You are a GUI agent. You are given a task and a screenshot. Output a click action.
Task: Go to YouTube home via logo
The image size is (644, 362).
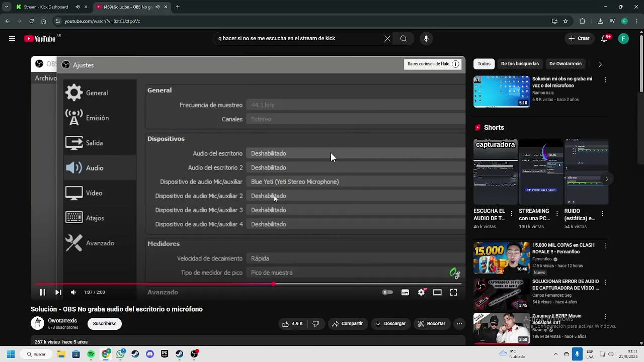(x=39, y=39)
